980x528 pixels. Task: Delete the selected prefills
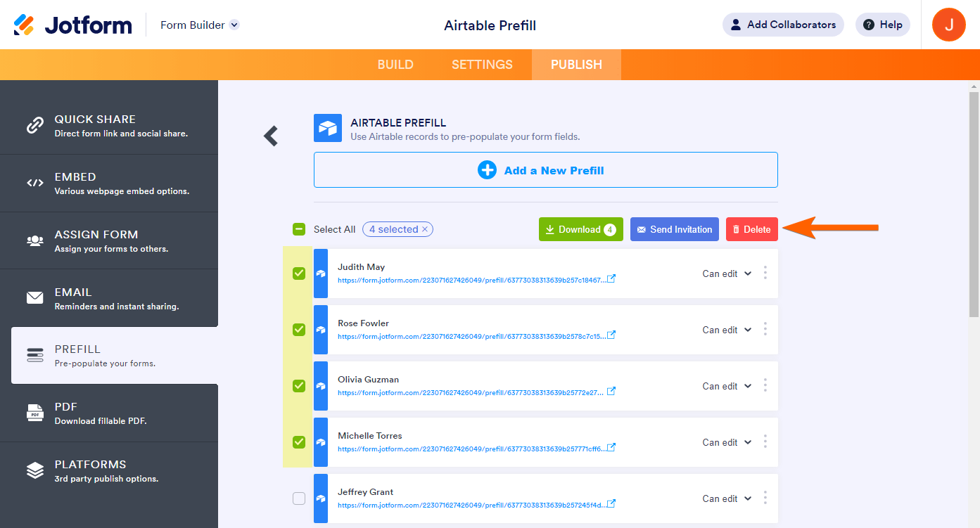pyautogui.click(x=752, y=229)
